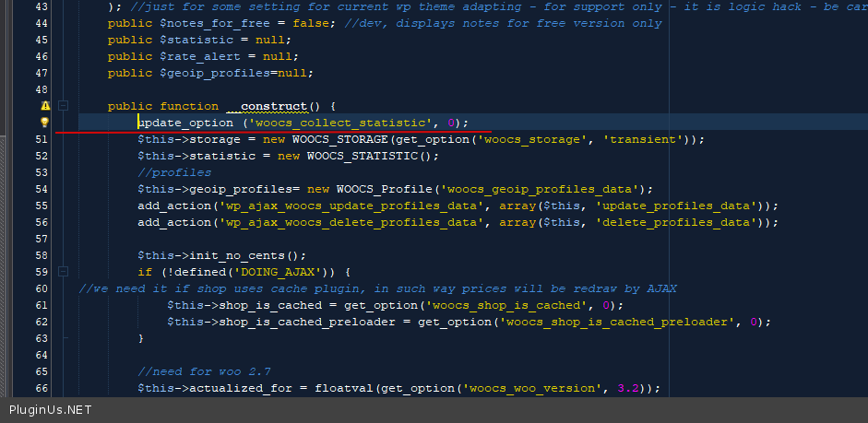The width and height of the screenshot is (868, 423).
Task: Click WOOCS_STATISTIC class name on line 52
Action: [363, 156]
